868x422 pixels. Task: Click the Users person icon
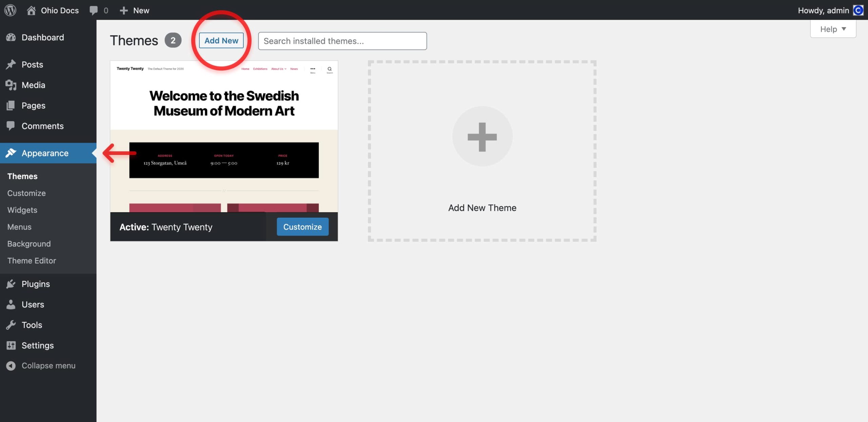click(x=11, y=304)
